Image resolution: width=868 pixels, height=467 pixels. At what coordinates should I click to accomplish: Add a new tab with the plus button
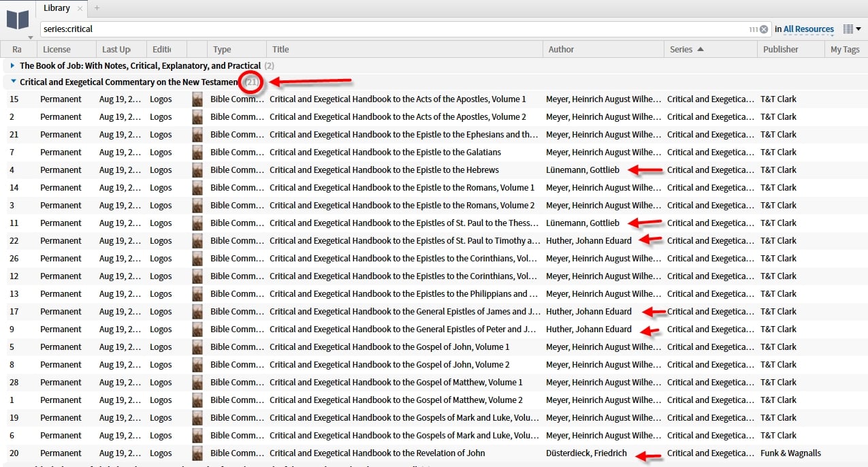pos(97,8)
